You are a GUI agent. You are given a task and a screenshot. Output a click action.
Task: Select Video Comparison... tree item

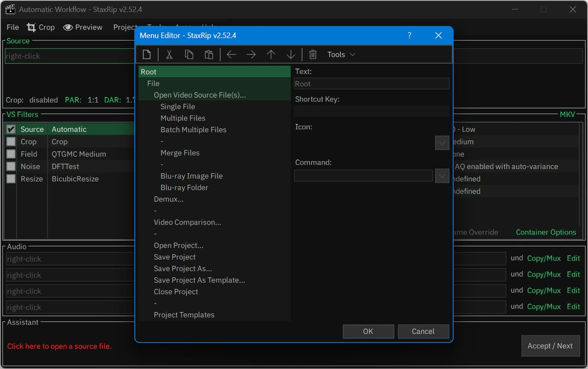187,222
